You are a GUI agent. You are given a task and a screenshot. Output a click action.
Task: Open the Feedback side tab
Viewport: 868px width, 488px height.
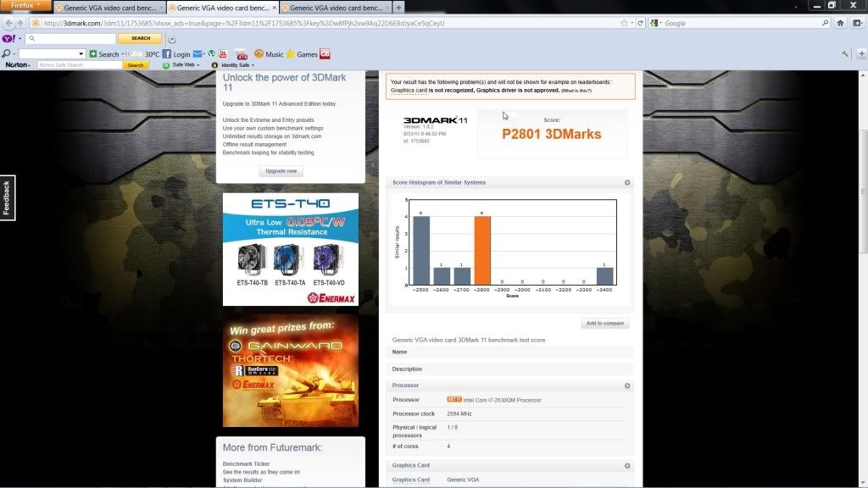click(x=7, y=197)
